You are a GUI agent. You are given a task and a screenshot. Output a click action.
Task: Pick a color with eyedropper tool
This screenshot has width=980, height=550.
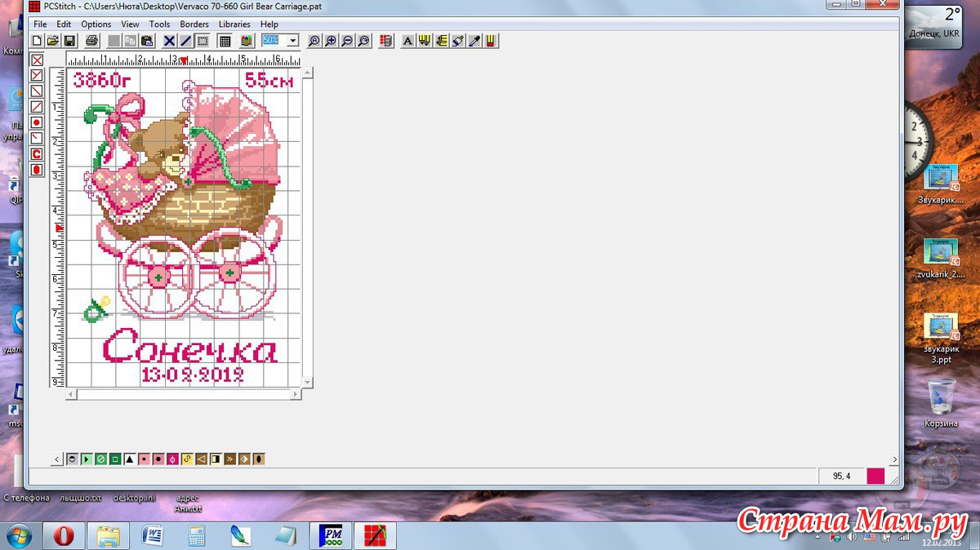point(474,41)
